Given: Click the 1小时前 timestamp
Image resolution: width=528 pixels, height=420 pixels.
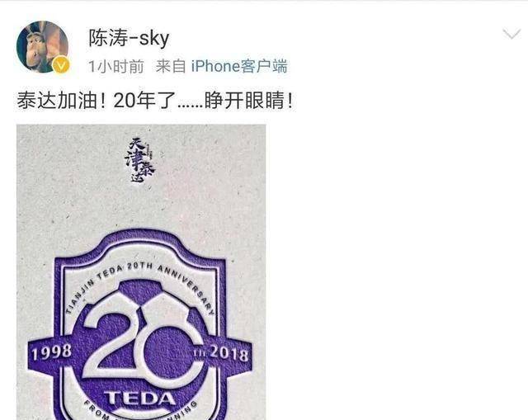Looking at the screenshot, I should 116,66.
